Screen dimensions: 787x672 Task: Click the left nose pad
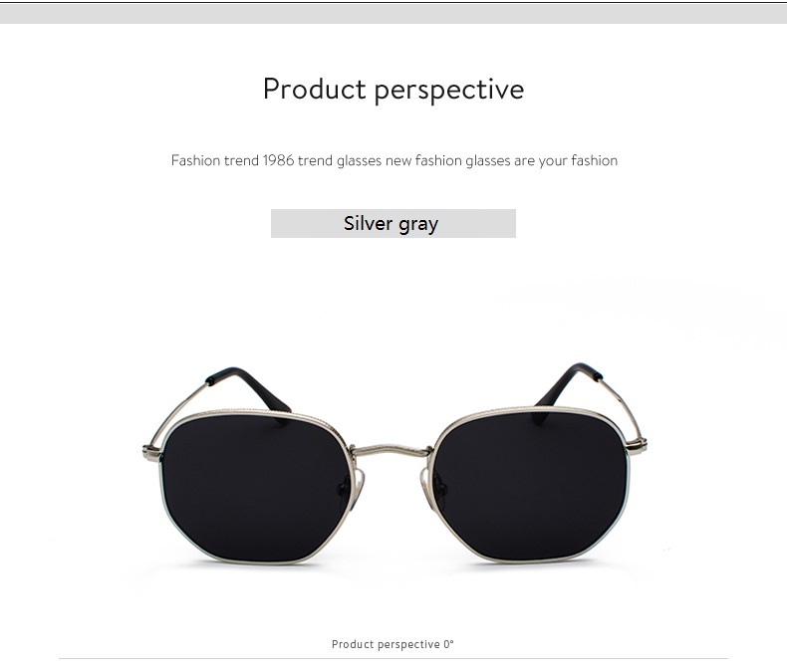pyautogui.click(x=358, y=487)
